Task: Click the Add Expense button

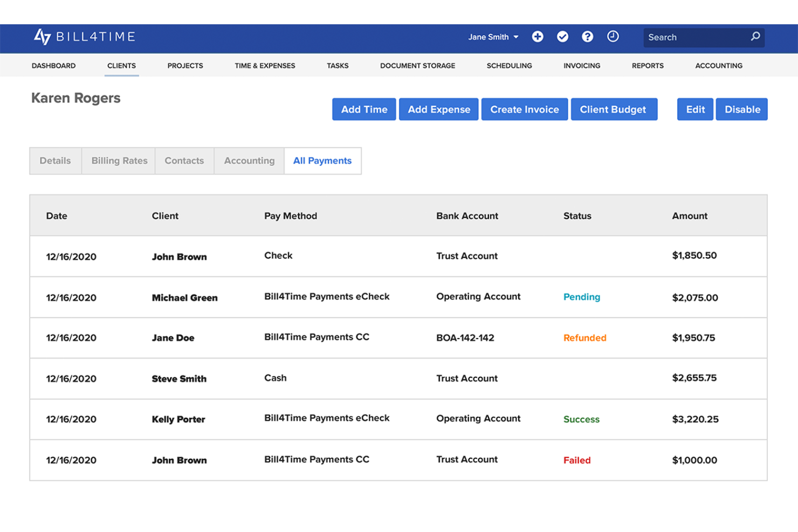Action: (439, 109)
